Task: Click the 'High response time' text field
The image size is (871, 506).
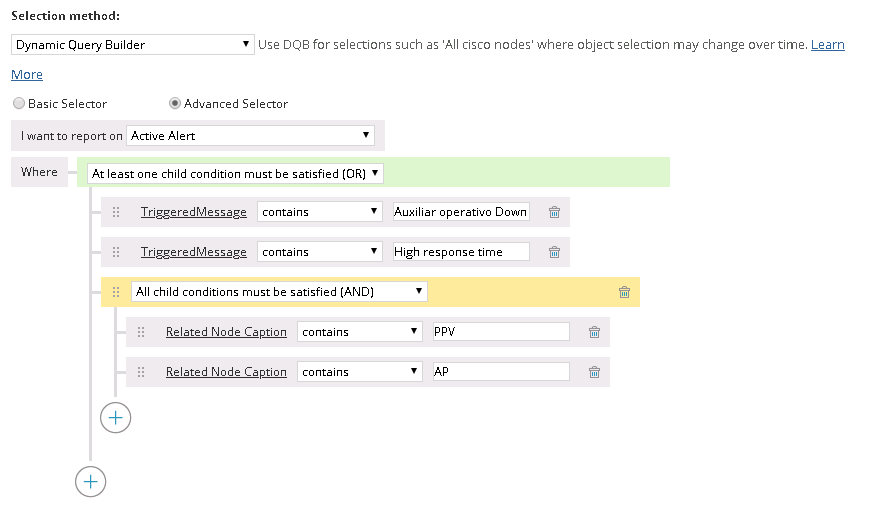Action: (x=460, y=252)
